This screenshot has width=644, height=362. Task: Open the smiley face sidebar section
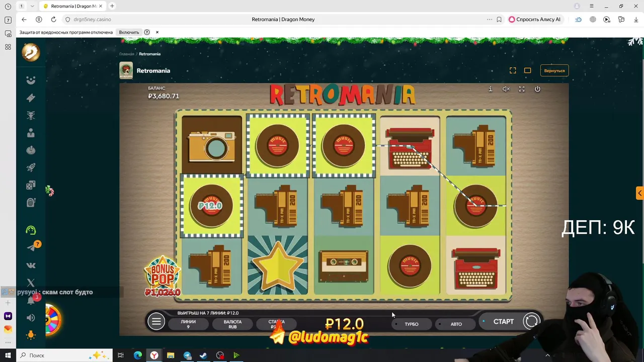[x=31, y=80]
